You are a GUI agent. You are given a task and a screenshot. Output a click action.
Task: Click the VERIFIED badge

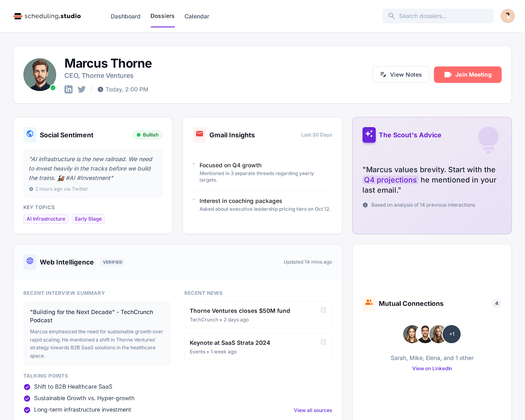coord(113,262)
